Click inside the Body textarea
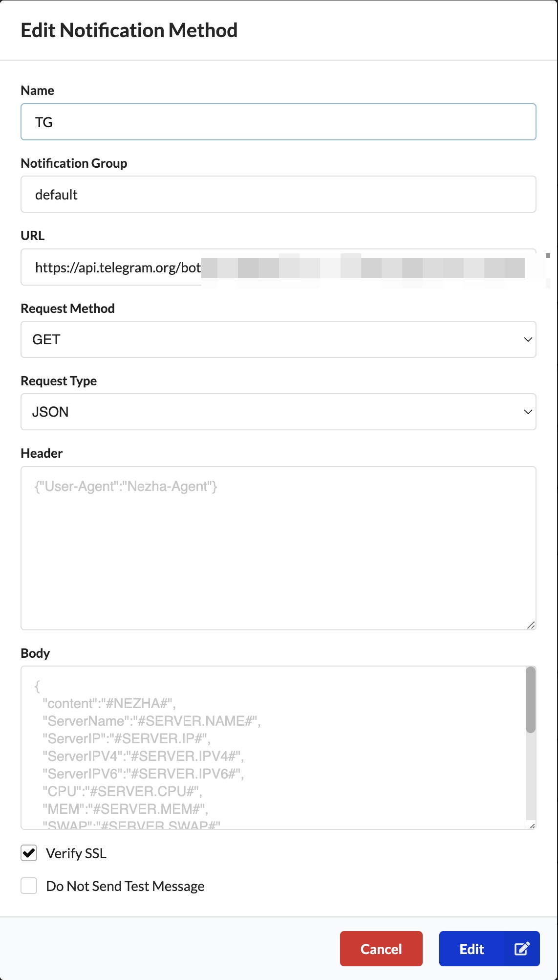Image resolution: width=558 pixels, height=980 pixels. click(x=273, y=747)
